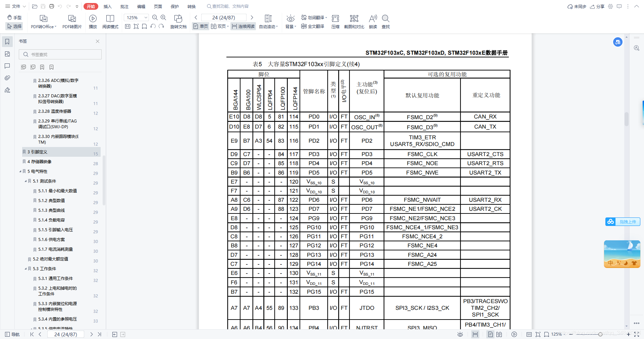Switch to the 编辑 tab
Viewport: 644px width, 339px height.
[141, 6]
